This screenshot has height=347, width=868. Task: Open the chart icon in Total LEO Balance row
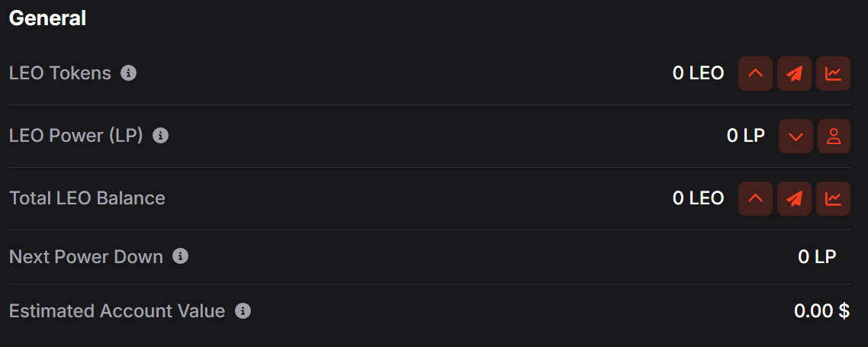(833, 198)
